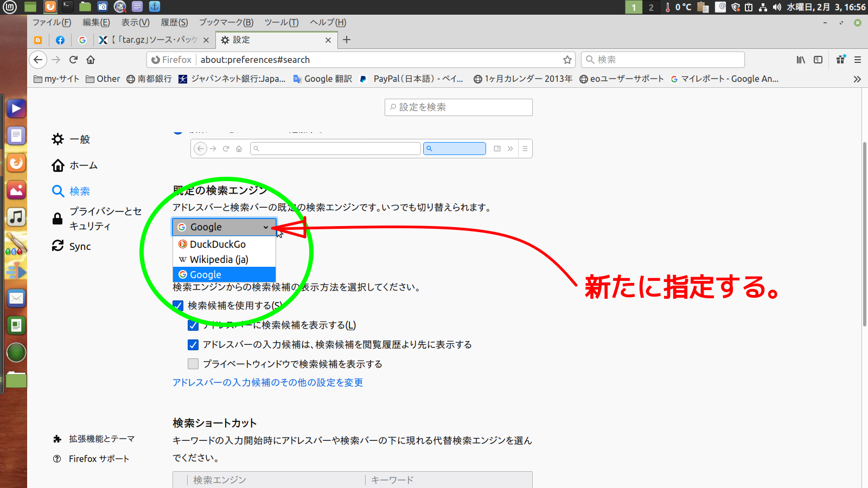The image size is (868, 488).
Task: Open the volume control in system tray
Action: pyautogui.click(x=777, y=7)
